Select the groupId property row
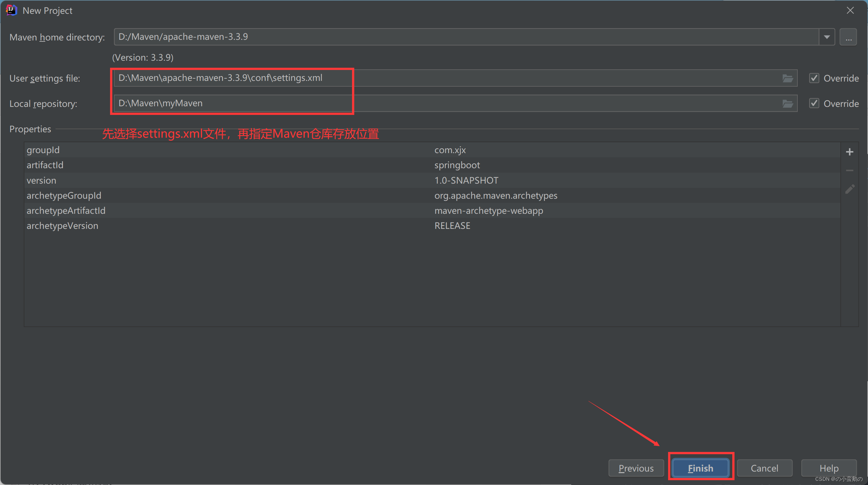This screenshot has height=485, width=868. click(432, 150)
